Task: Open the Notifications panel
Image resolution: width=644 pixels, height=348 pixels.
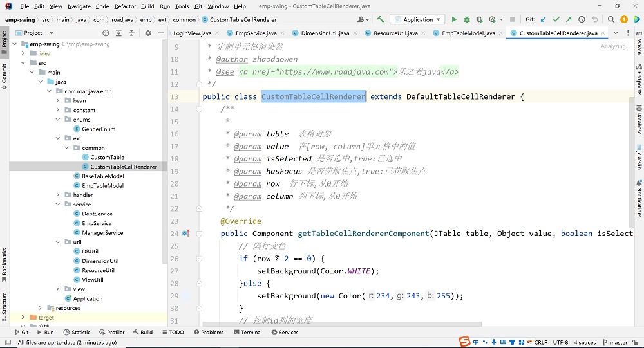Action: point(639,198)
